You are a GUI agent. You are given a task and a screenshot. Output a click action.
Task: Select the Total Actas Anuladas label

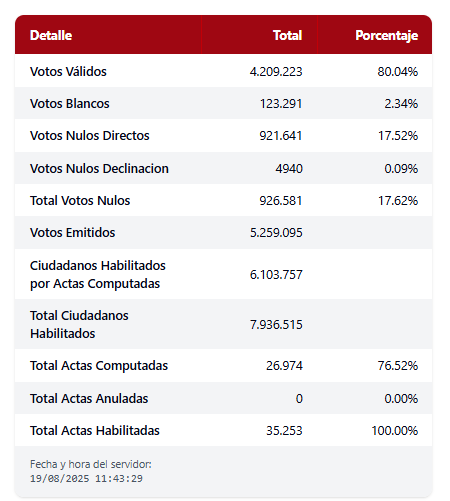[89, 398]
